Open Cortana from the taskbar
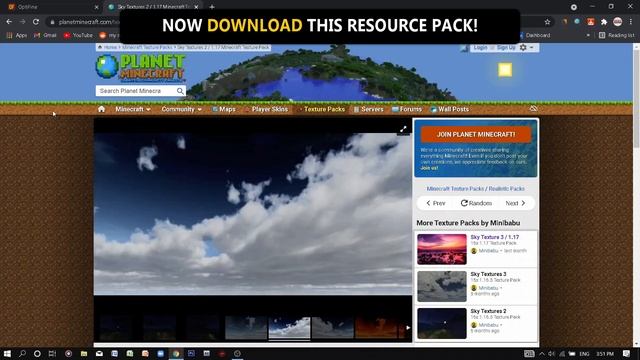The height and width of the screenshot is (360, 640). tap(37, 353)
